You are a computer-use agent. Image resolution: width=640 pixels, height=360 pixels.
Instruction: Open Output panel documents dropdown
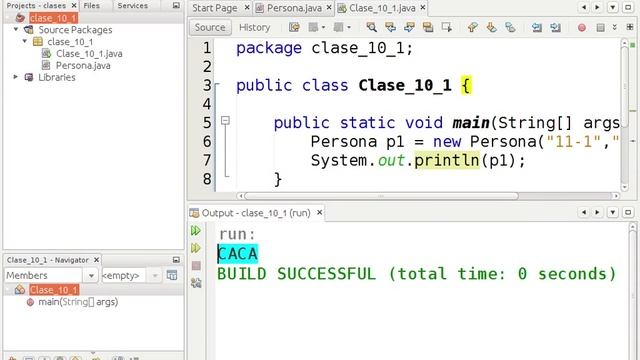pyautogui.click(x=613, y=212)
